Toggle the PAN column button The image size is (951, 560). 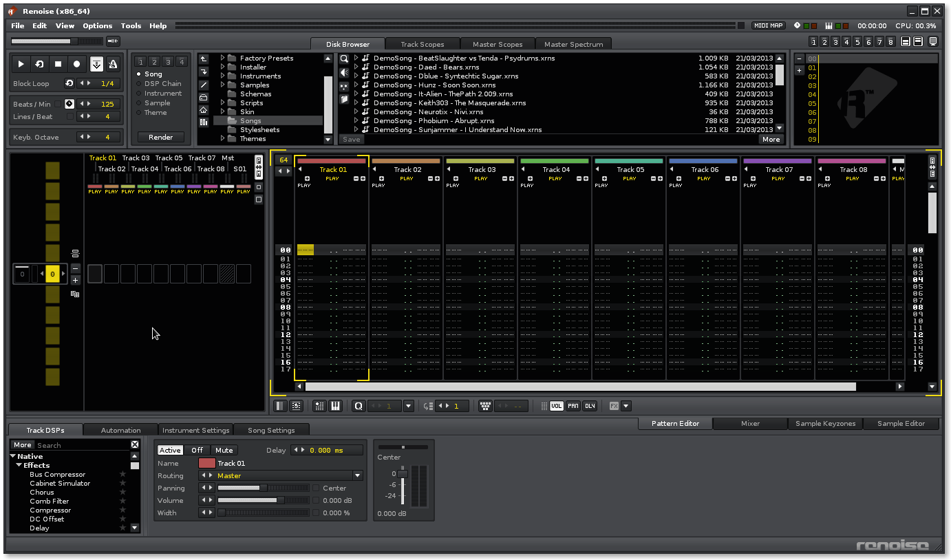573,406
